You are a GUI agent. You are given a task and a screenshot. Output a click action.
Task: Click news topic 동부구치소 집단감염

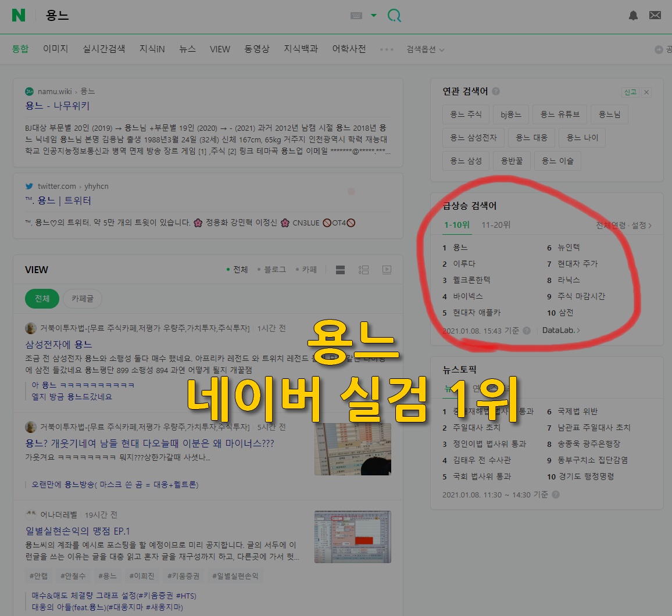(592, 460)
